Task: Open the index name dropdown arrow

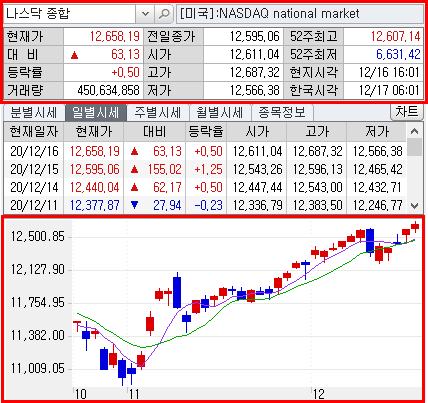Action: 145,14
